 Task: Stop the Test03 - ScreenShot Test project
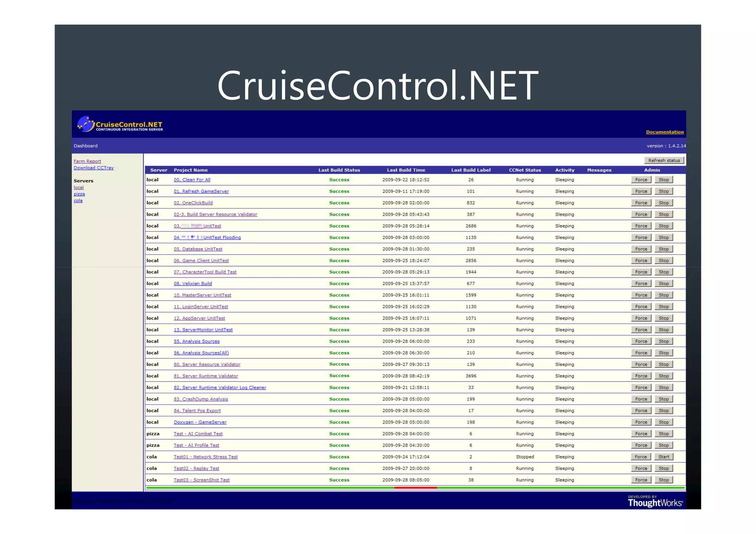point(664,480)
